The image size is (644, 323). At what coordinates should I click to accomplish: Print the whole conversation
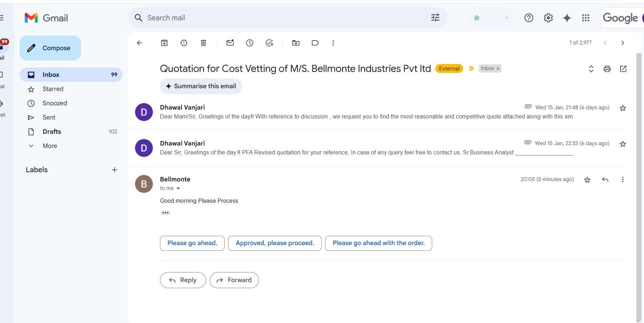607,69
